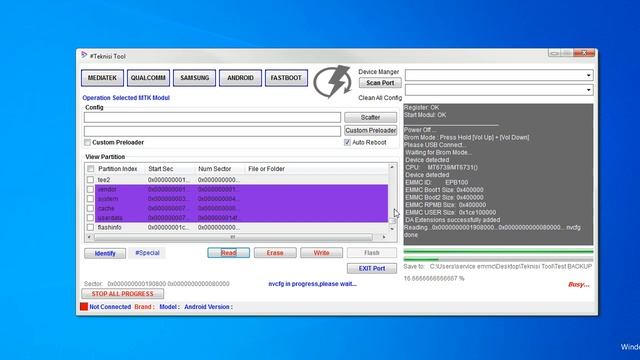
Task: Click the 'Android Version :' status label
Action: click(x=208, y=307)
